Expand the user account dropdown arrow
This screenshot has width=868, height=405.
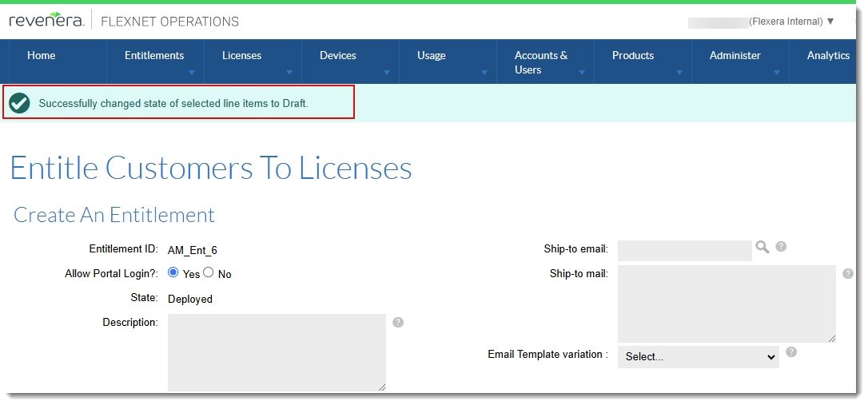coord(830,22)
